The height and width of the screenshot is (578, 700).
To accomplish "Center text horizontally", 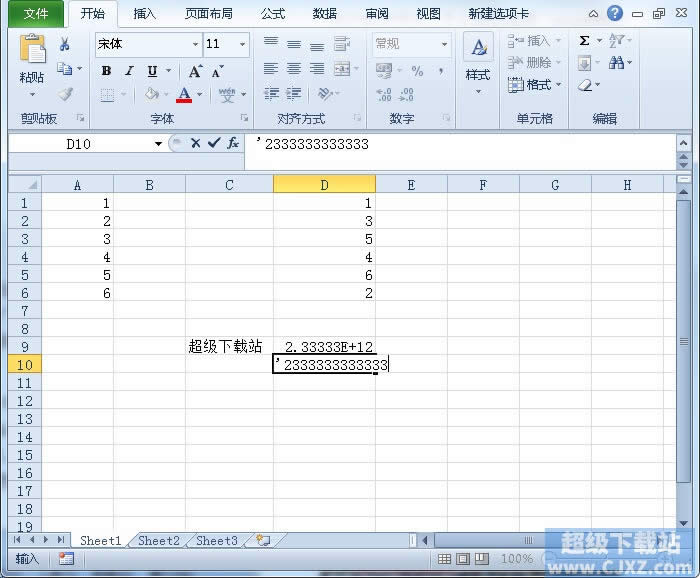I will coord(294,68).
